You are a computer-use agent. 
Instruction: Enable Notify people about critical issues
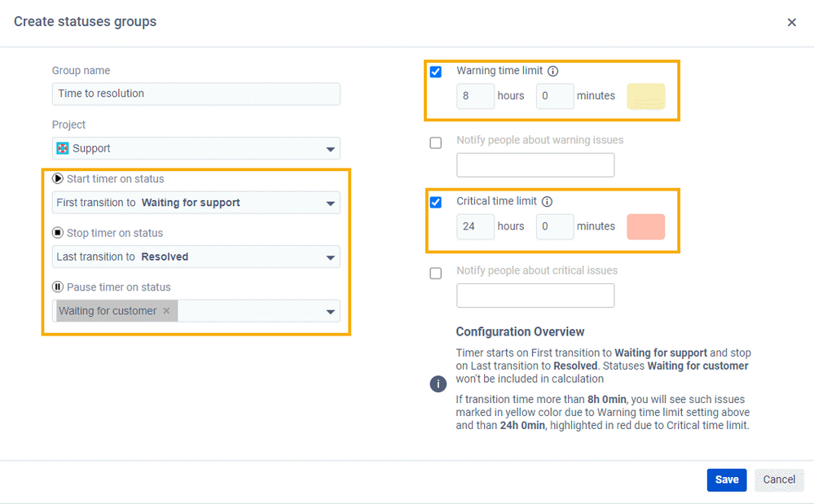pos(436,273)
